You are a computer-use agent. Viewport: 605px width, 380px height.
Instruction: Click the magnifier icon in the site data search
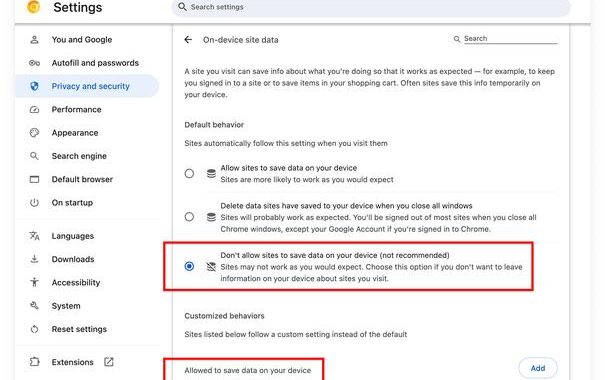click(457, 39)
